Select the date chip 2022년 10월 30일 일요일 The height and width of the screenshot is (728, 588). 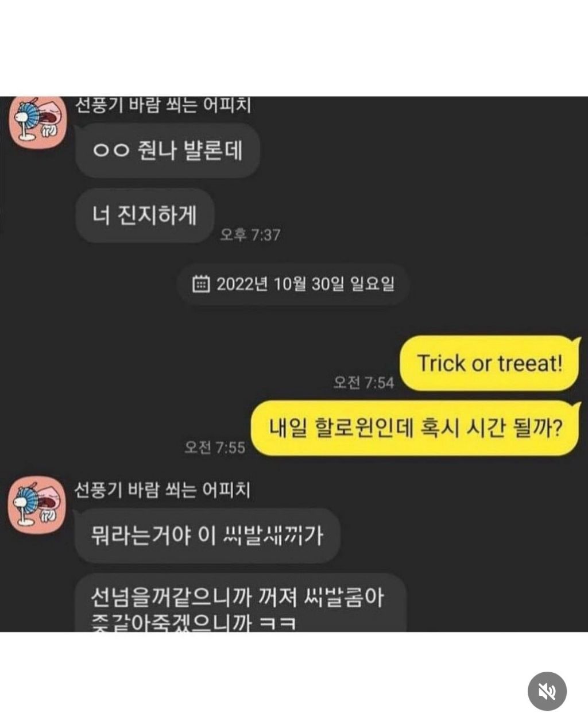293,284
